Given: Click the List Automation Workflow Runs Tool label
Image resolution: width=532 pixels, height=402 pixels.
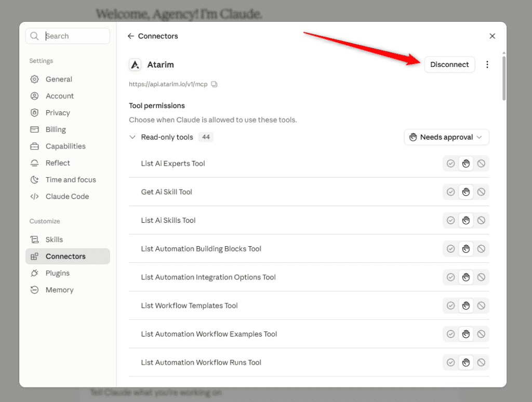Looking at the screenshot, I should (x=201, y=363).
